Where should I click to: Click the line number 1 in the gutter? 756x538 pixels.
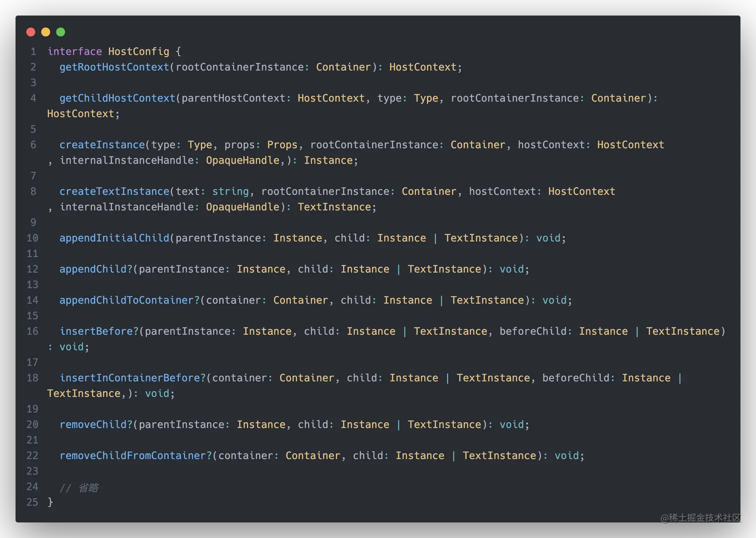(33, 52)
